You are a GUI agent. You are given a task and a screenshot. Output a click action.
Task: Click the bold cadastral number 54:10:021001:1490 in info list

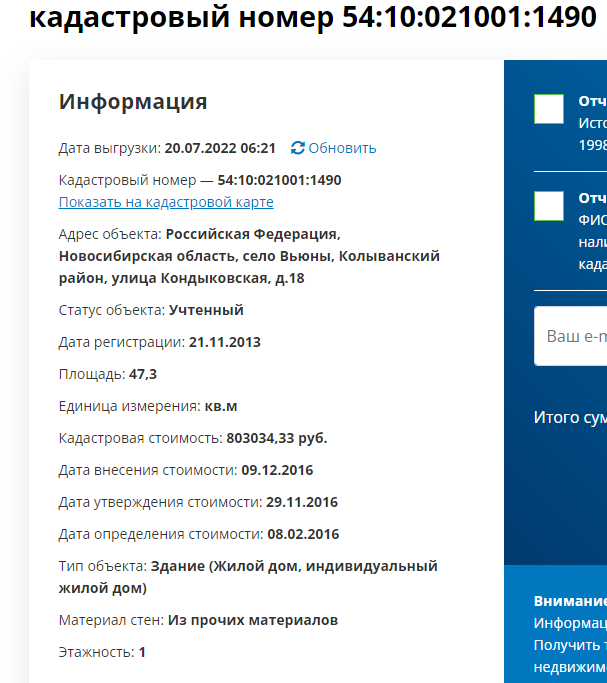[279, 180]
